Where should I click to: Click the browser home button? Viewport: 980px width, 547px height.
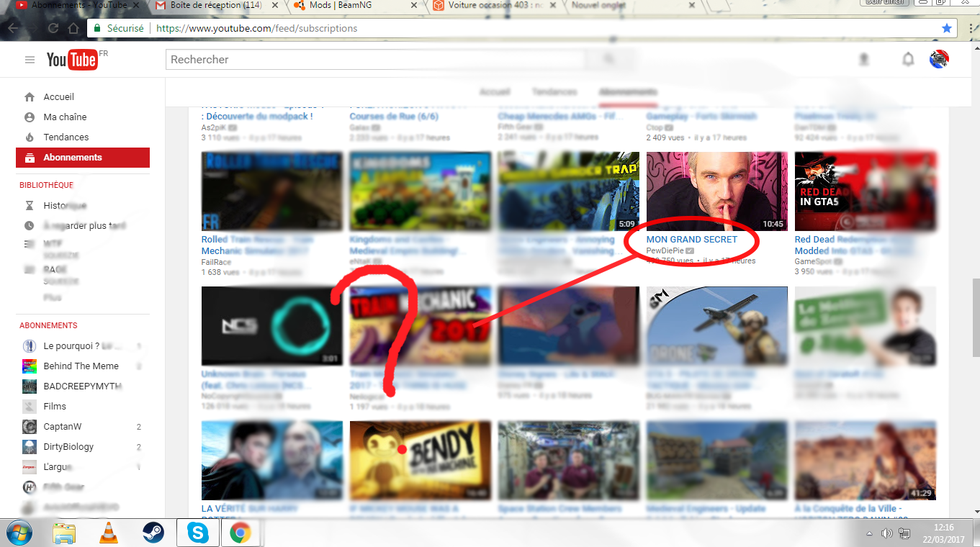tap(73, 29)
